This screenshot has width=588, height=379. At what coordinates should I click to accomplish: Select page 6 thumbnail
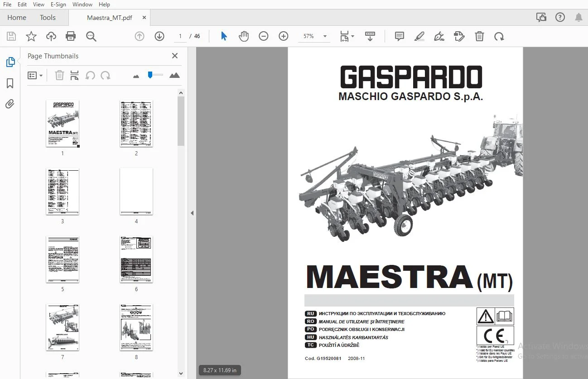coord(136,259)
